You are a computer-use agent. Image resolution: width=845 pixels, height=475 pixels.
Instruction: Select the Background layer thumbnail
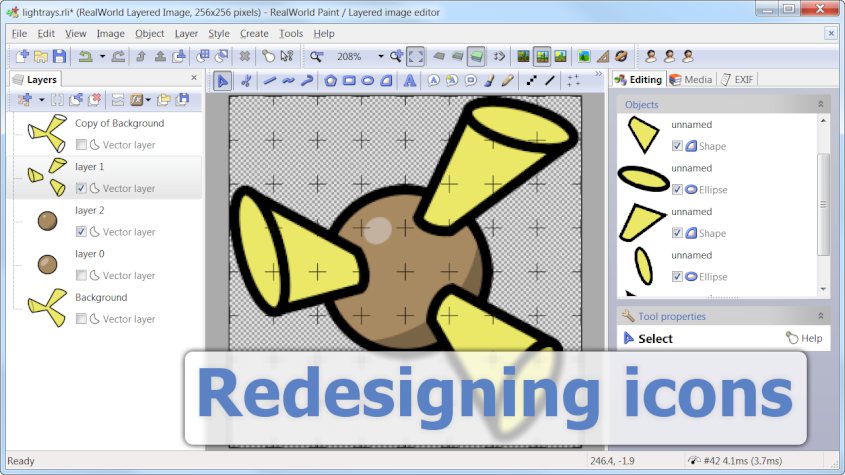point(47,307)
